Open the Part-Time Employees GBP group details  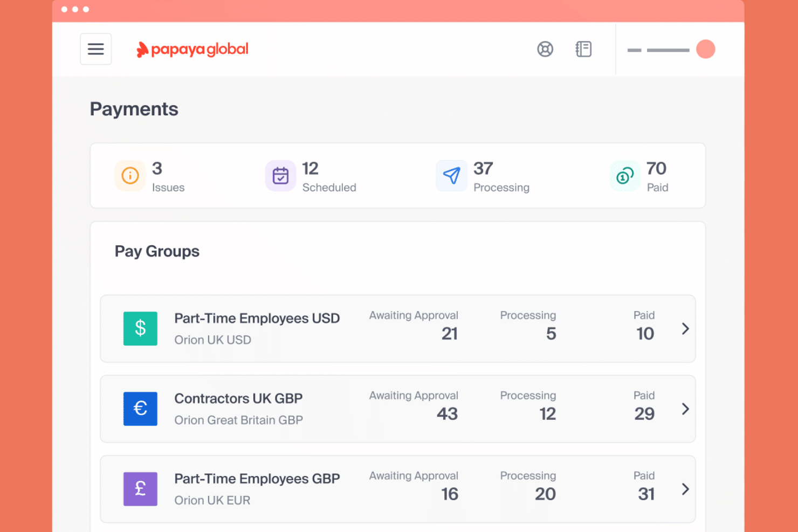tap(685, 489)
